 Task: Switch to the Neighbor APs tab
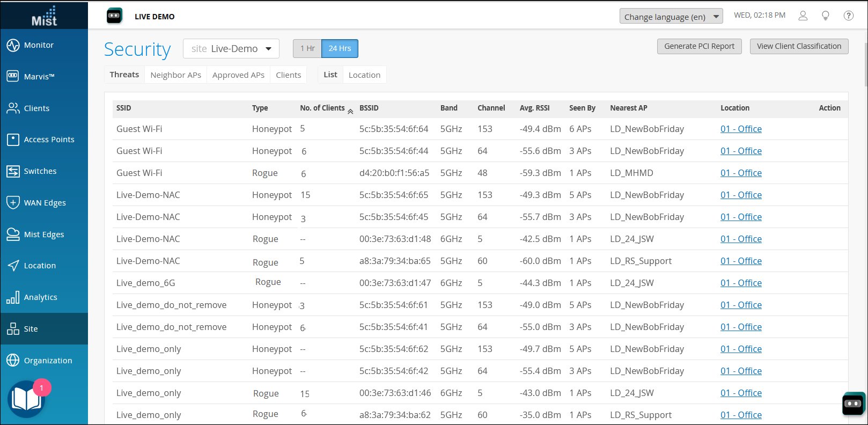point(175,75)
